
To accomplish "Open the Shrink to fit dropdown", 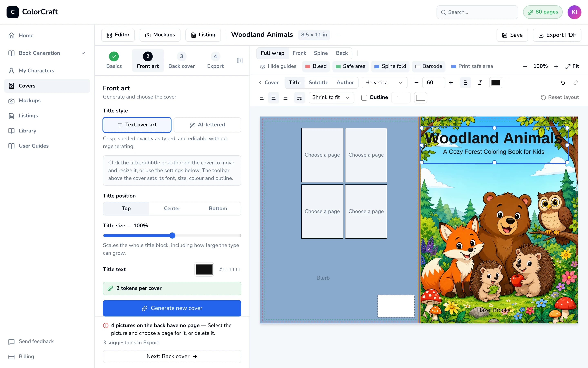I will tap(331, 98).
